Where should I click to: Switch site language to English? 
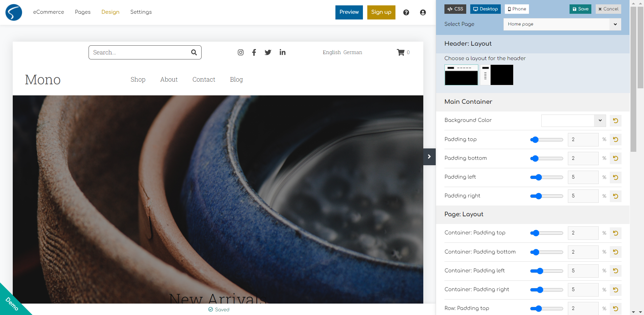pyautogui.click(x=332, y=52)
